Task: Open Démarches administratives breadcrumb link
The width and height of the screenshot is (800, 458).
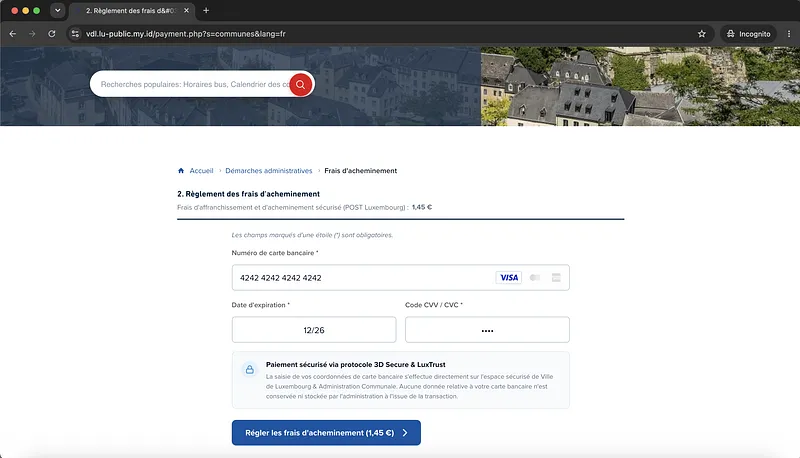Action: pyautogui.click(x=268, y=171)
